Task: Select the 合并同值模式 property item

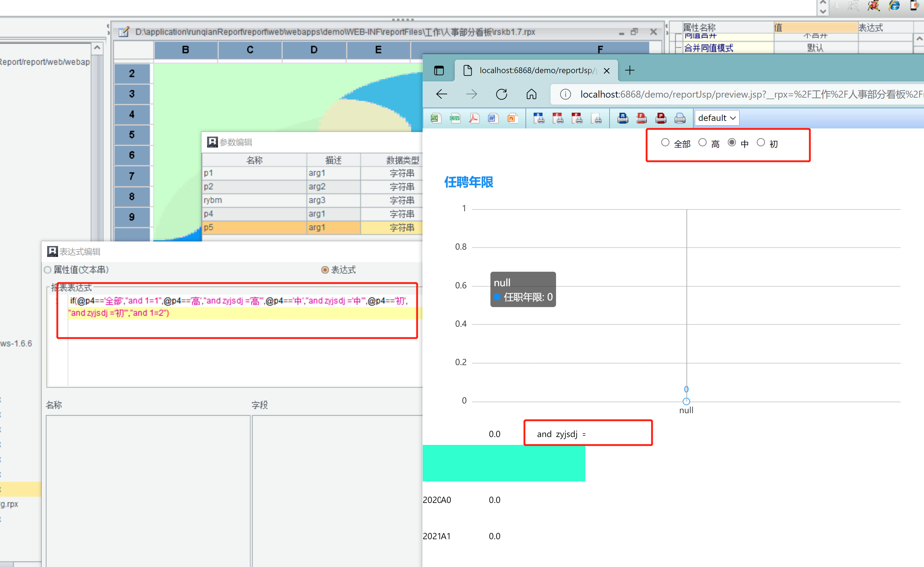Action: (x=708, y=48)
